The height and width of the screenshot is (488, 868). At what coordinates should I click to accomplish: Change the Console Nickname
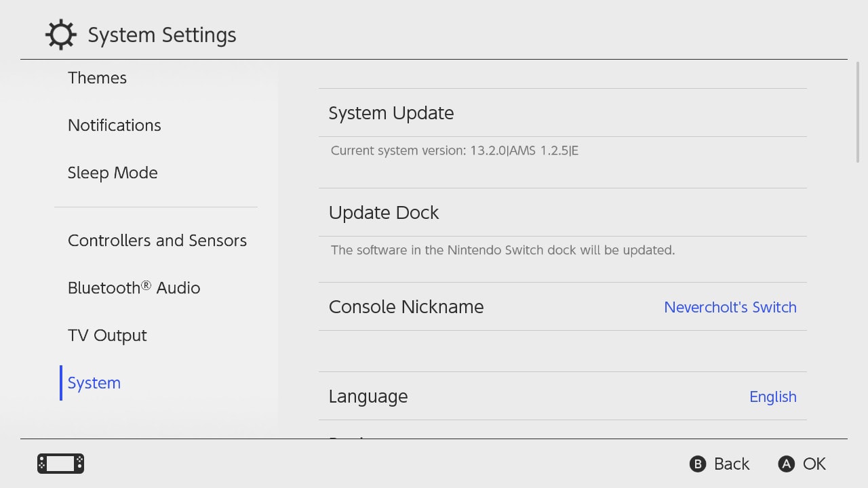point(406,306)
